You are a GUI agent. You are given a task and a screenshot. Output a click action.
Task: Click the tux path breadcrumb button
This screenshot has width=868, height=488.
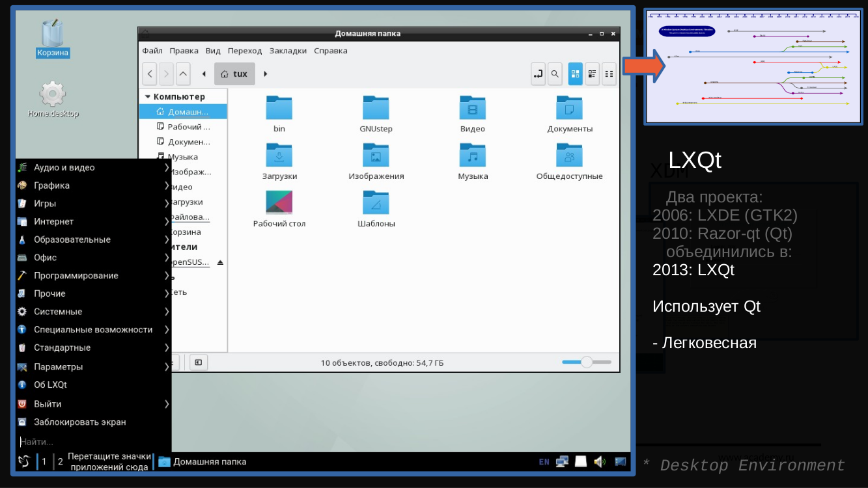point(234,74)
